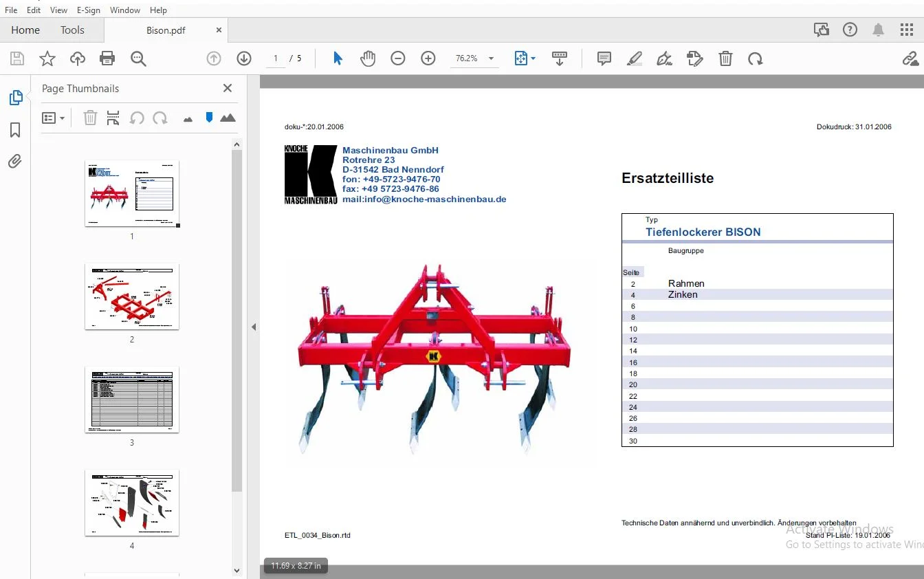Click the Fit page scrolling mode icon
This screenshot has height=579, width=924.
click(521, 59)
